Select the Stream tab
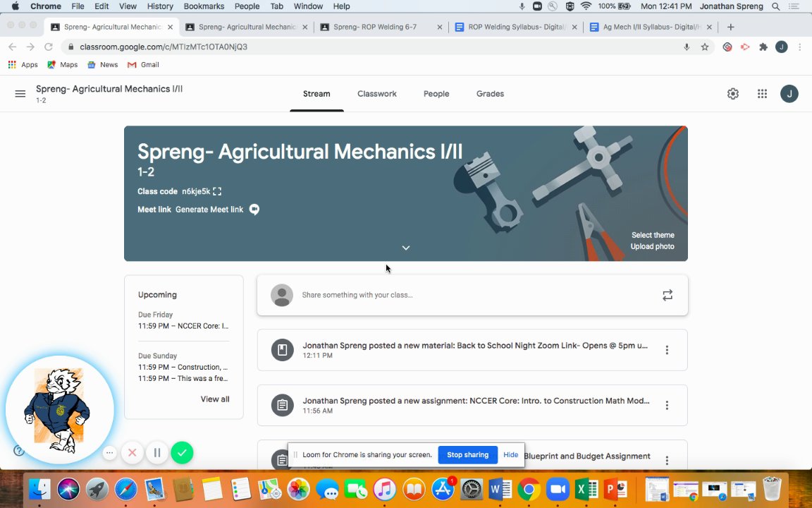Screen dimensions: 812x508 click(x=316, y=94)
